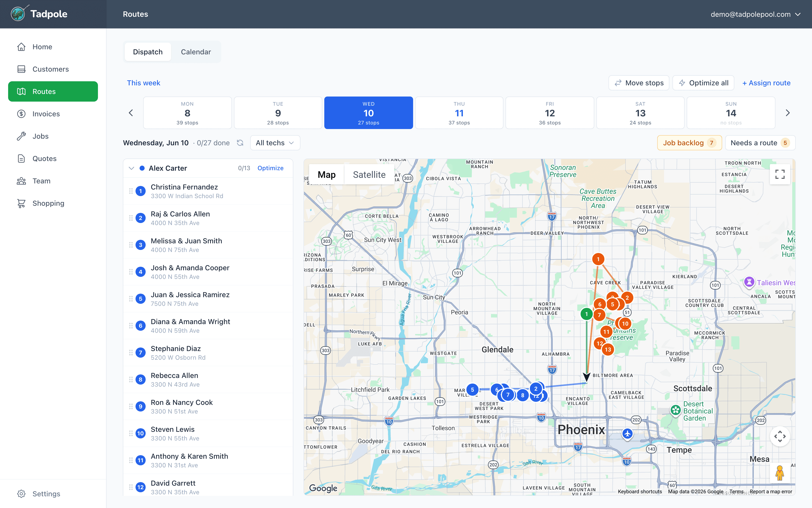
Task: Go to next week arrow
Action: point(788,113)
